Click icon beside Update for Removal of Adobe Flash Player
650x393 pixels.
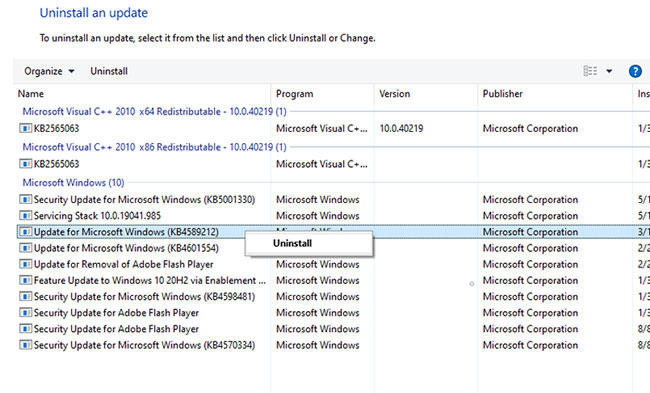coord(25,264)
